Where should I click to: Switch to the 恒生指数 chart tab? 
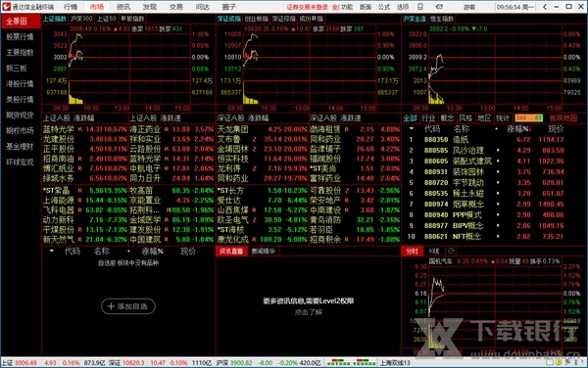pyautogui.click(x=441, y=19)
